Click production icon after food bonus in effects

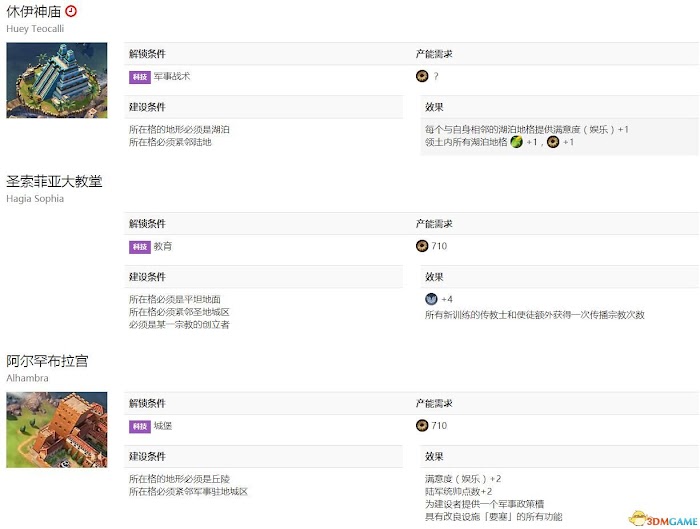[553, 142]
